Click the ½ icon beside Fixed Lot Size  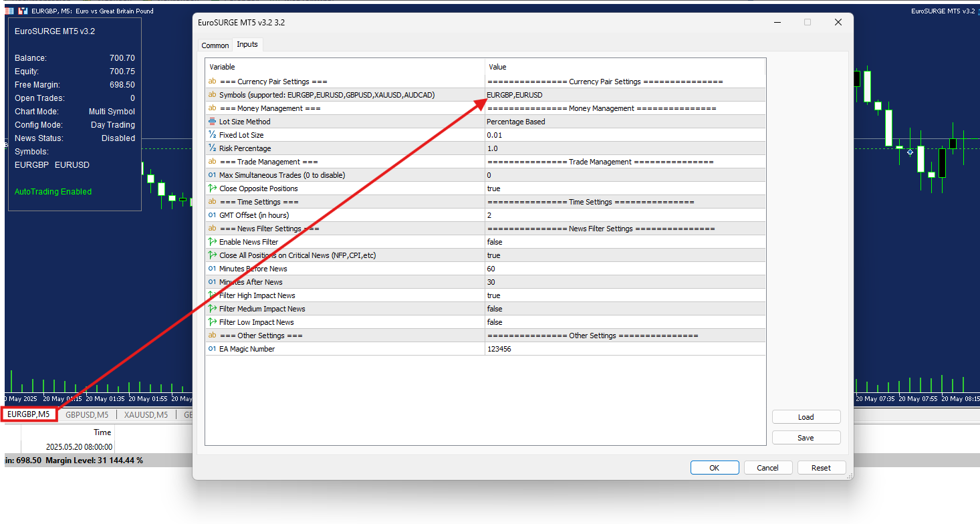pyautogui.click(x=213, y=135)
